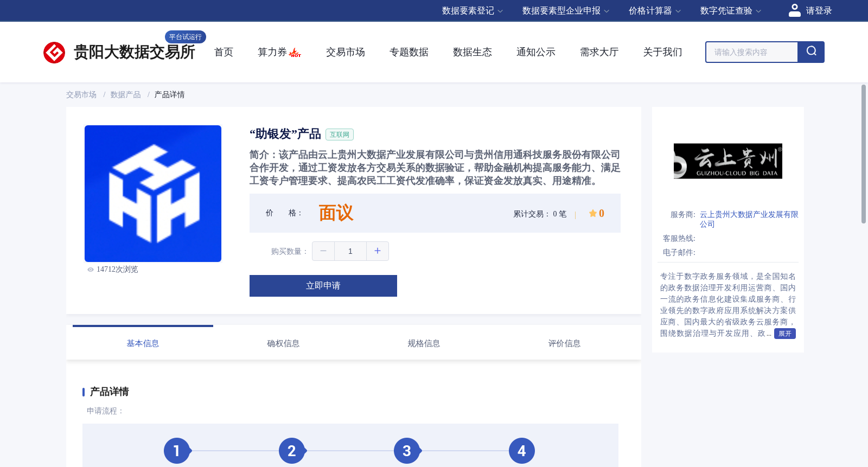Click the 平台试运行 badge
This screenshot has height=467, width=868.
[x=186, y=37]
